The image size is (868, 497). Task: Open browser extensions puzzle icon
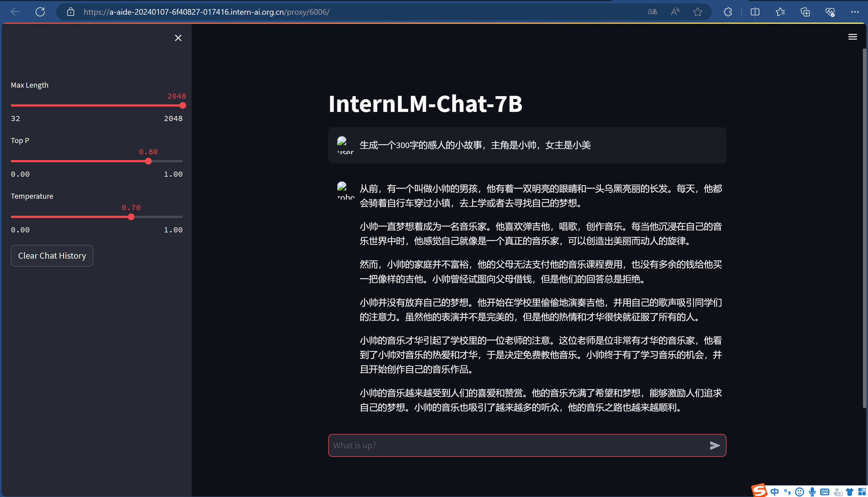[x=728, y=12]
